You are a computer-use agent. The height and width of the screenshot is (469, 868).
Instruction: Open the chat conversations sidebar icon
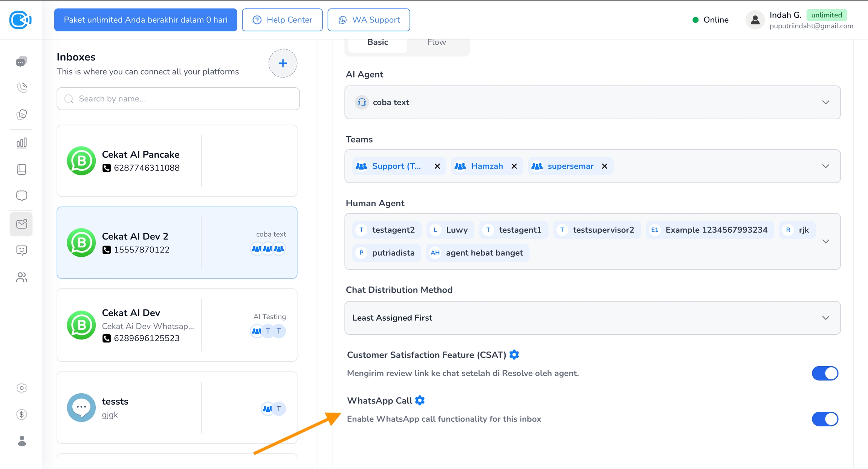[x=21, y=62]
